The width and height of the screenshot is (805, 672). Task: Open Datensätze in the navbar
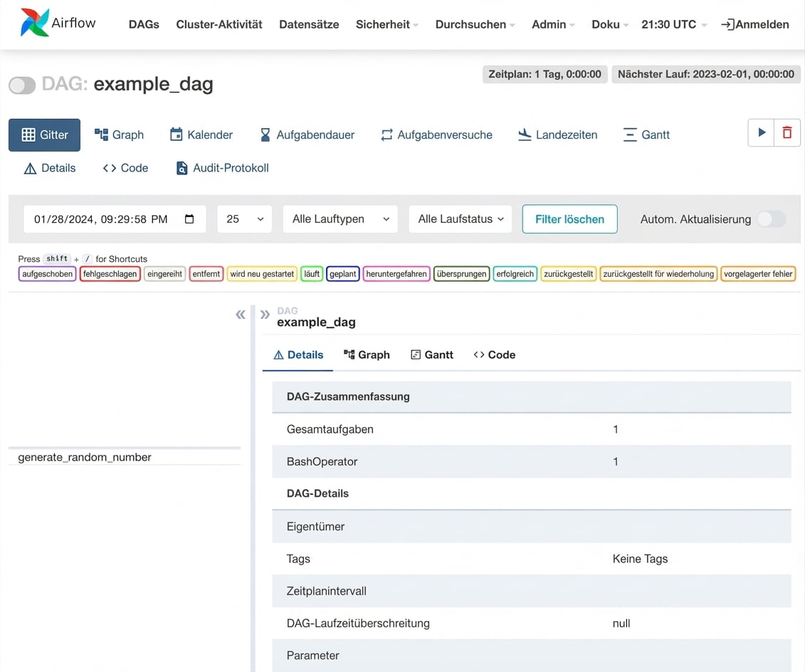click(309, 24)
